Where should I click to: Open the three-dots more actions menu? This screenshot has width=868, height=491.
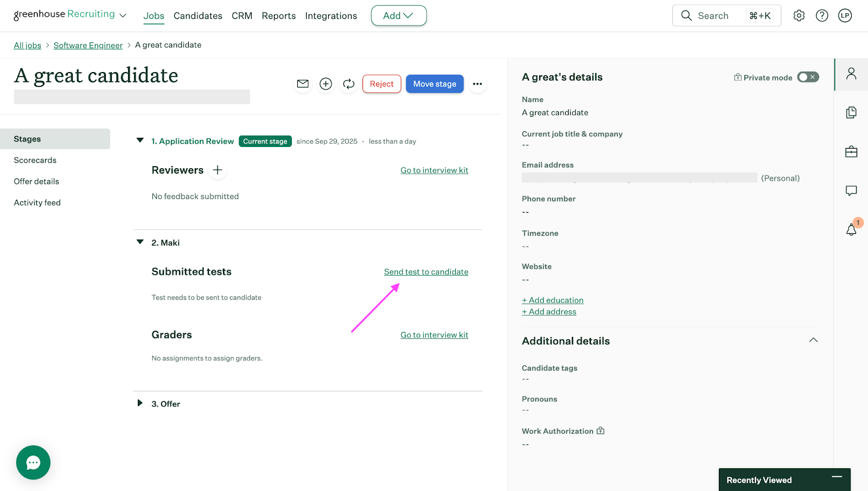477,84
